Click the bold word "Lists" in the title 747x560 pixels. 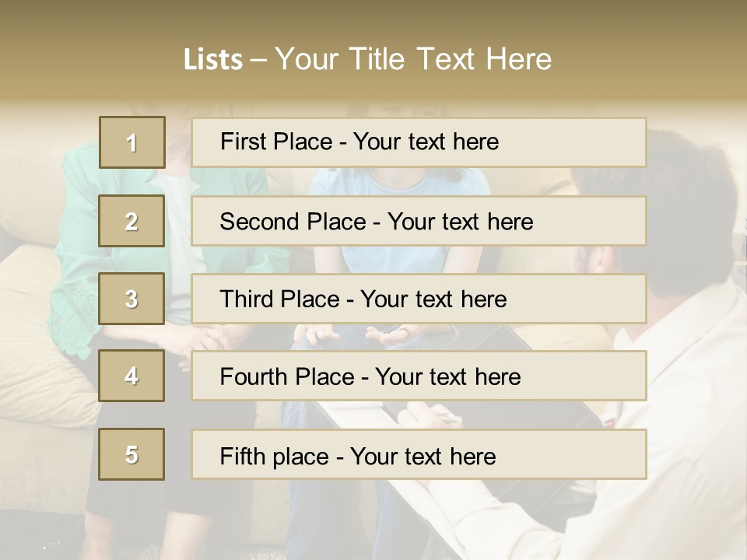(212, 60)
